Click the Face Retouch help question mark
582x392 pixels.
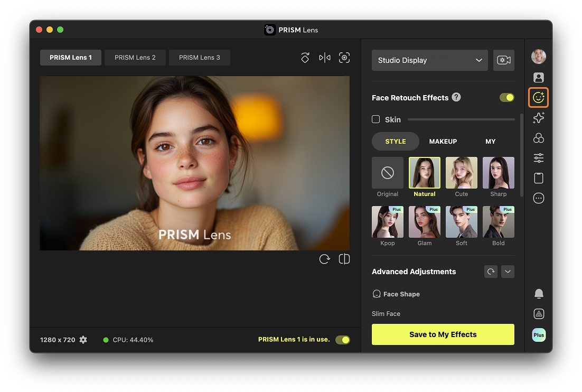point(456,97)
